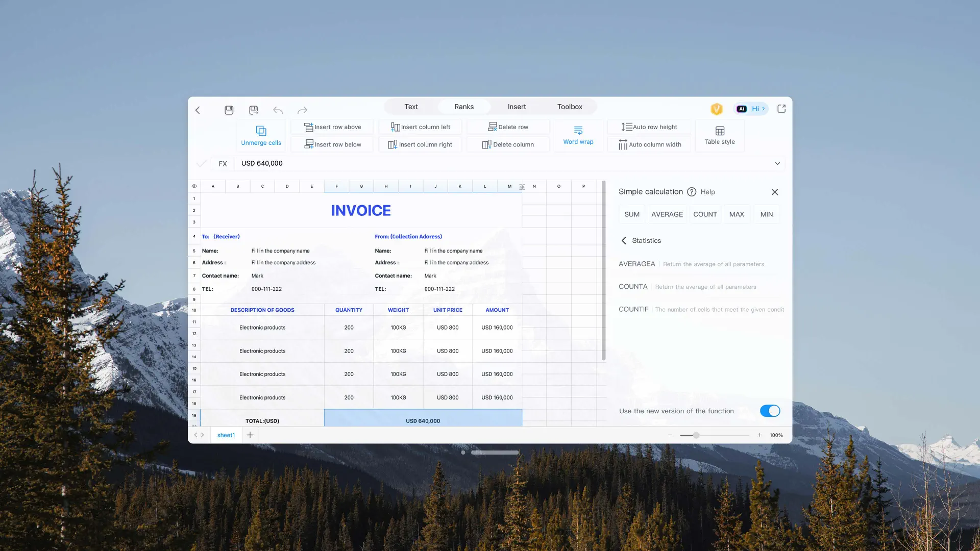Screen dimensions: 980x551
Task: Click the Help link in Simple calculation
Action: pyautogui.click(x=708, y=192)
